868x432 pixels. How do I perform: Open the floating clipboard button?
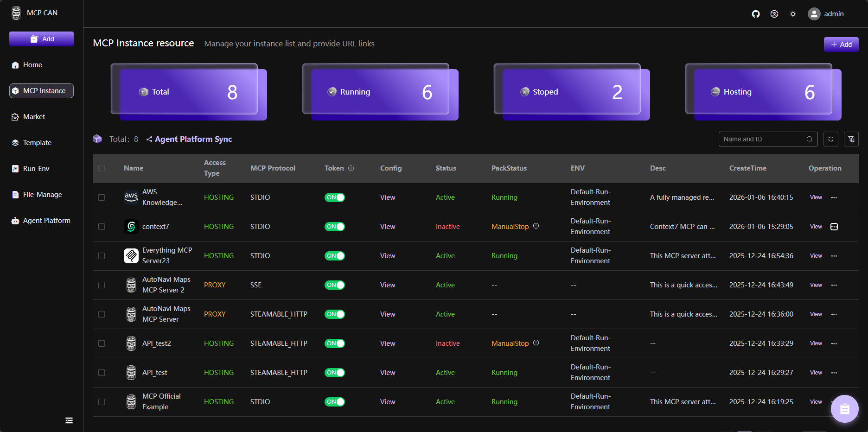pos(844,409)
